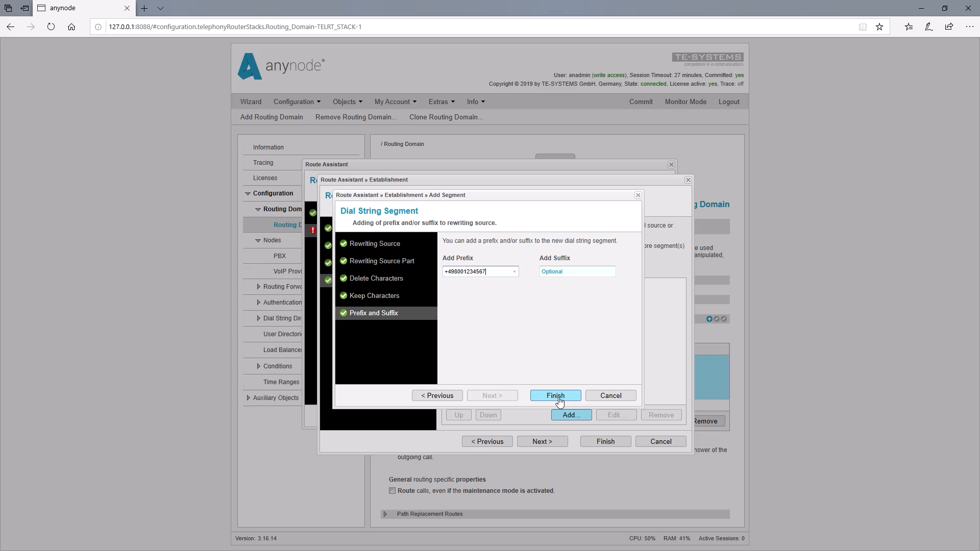This screenshot has height=551, width=980.
Task: Expand the Conditions tree node
Action: pos(258,366)
